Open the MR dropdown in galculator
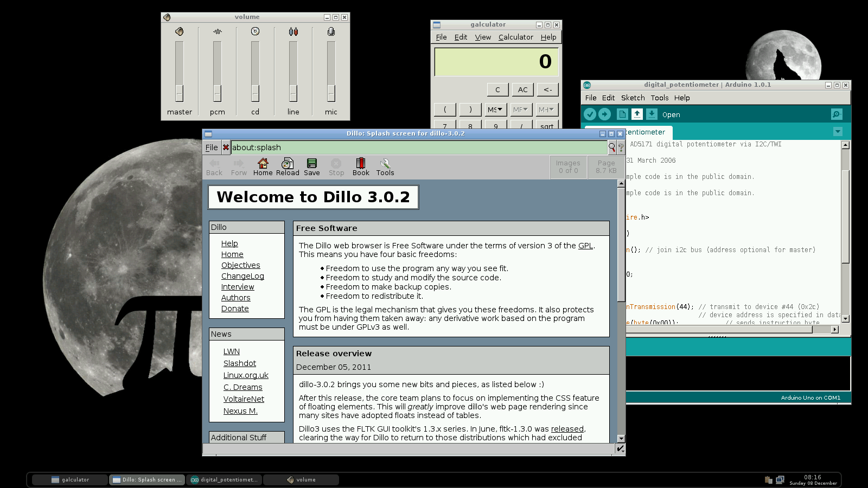868x488 pixels. click(x=520, y=110)
